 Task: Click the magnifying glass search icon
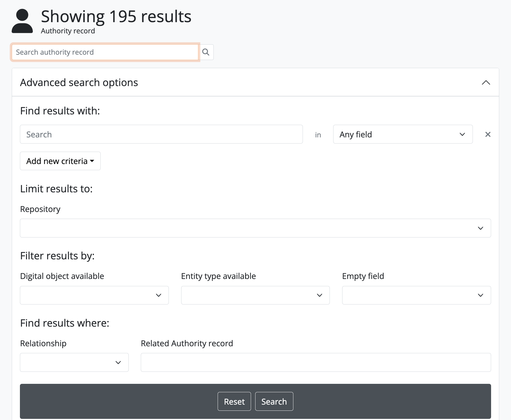206,52
